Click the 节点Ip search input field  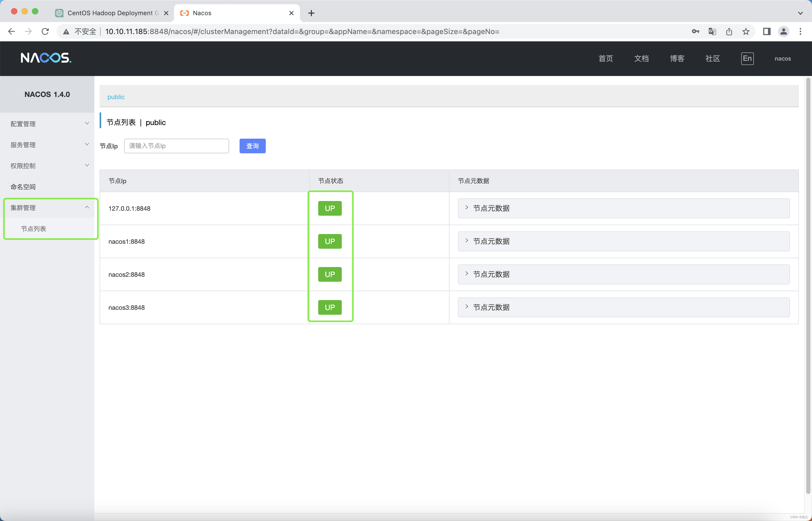tap(176, 146)
